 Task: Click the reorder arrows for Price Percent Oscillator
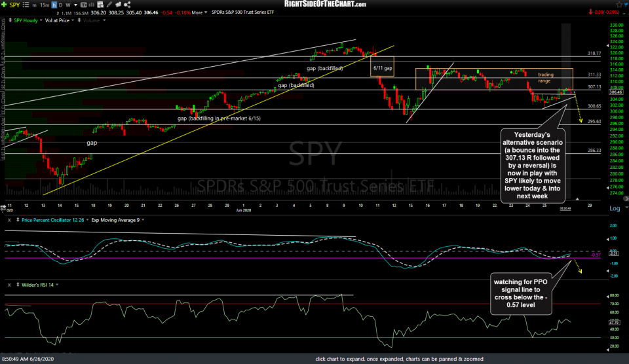point(18,220)
